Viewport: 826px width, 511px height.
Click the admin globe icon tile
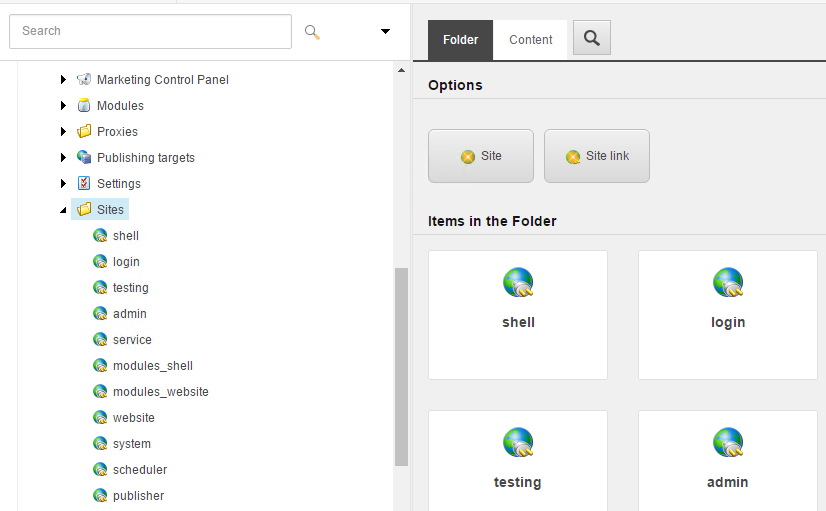(x=728, y=441)
